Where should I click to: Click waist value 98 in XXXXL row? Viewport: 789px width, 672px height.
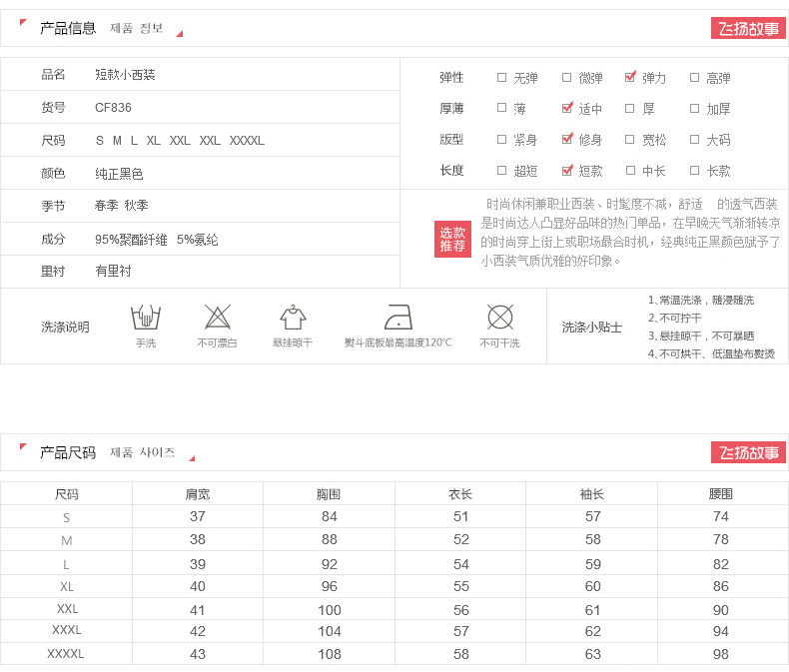[x=720, y=654]
